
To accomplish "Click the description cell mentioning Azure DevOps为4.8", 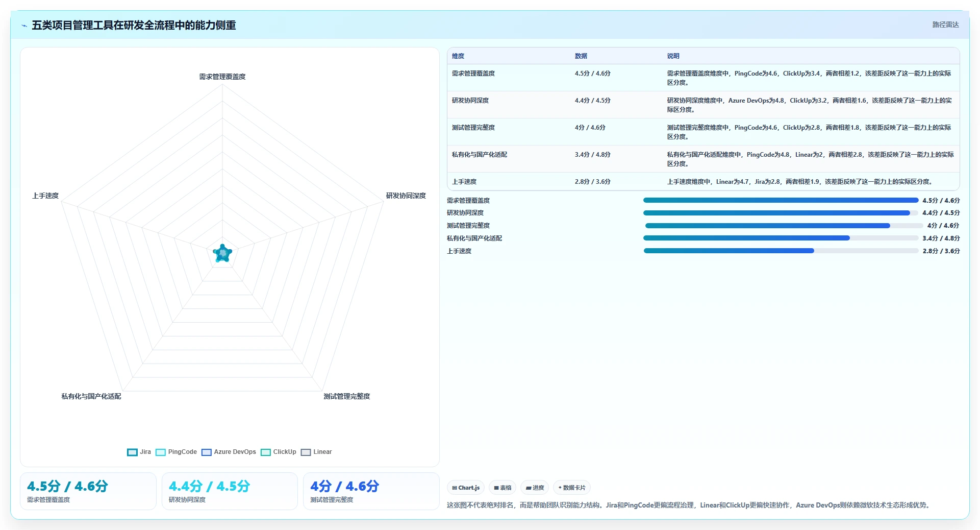I will pyautogui.click(x=810, y=105).
